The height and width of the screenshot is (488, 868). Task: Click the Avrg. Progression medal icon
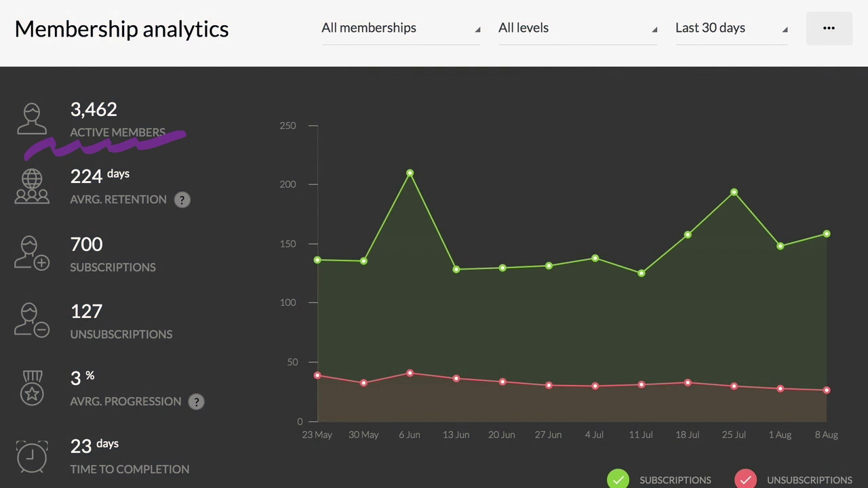[x=32, y=388]
